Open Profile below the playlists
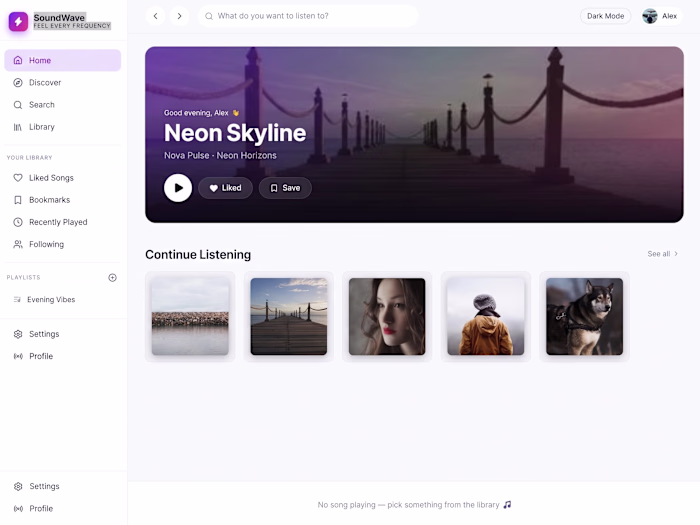Screen dimensions: 700x525 point(62,356)
